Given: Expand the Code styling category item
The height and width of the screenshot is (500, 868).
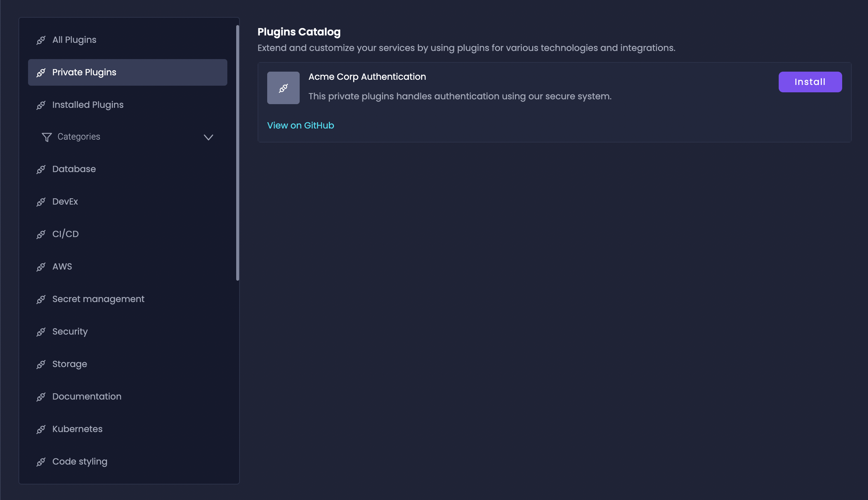Looking at the screenshot, I should [80, 461].
